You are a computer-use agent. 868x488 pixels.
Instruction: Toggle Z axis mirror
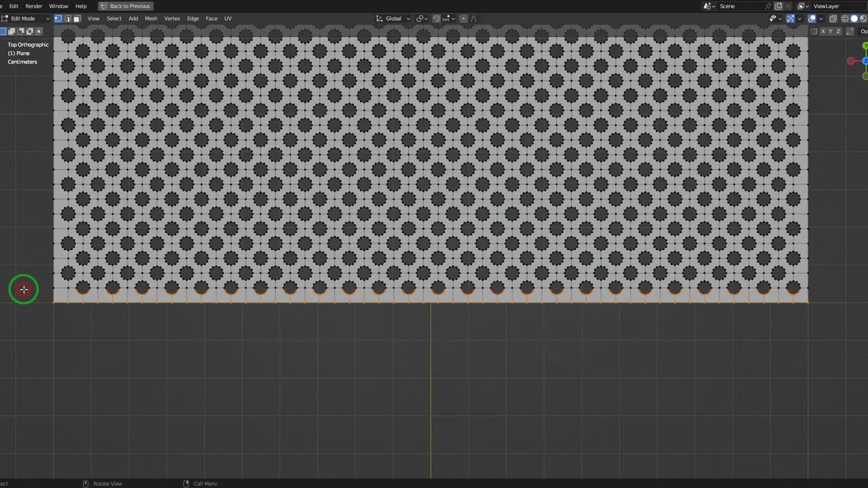click(838, 31)
